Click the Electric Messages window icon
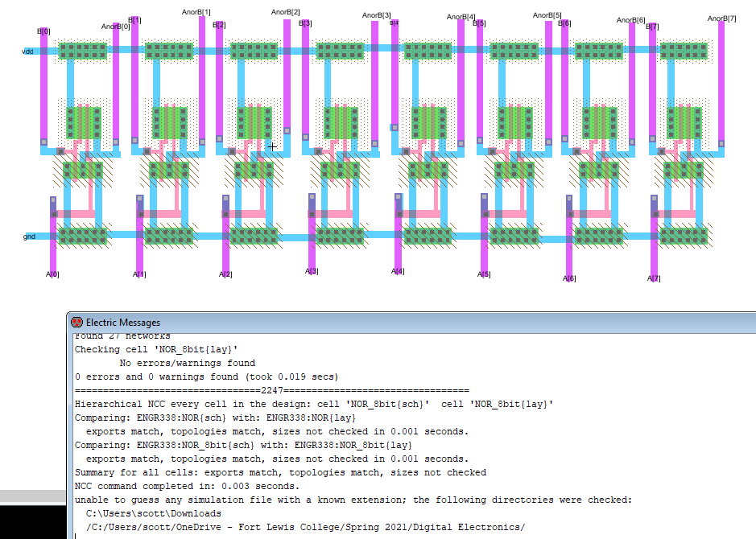756x539 pixels. 76,323
